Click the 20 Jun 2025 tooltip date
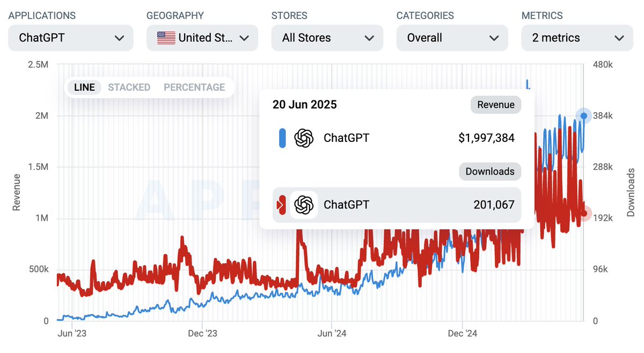 [304, 104]
